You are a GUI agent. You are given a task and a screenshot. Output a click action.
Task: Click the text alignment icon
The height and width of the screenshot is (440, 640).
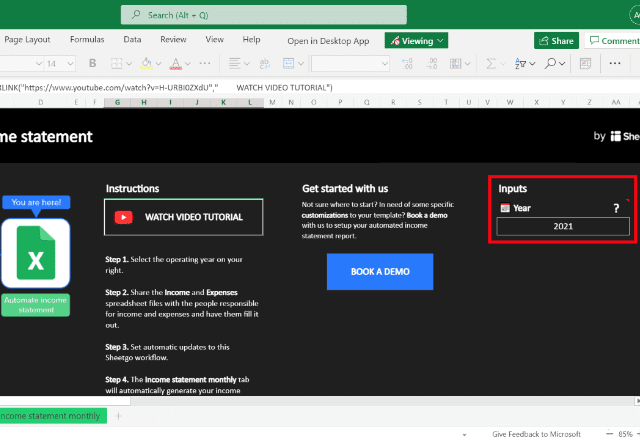(235, 63)
